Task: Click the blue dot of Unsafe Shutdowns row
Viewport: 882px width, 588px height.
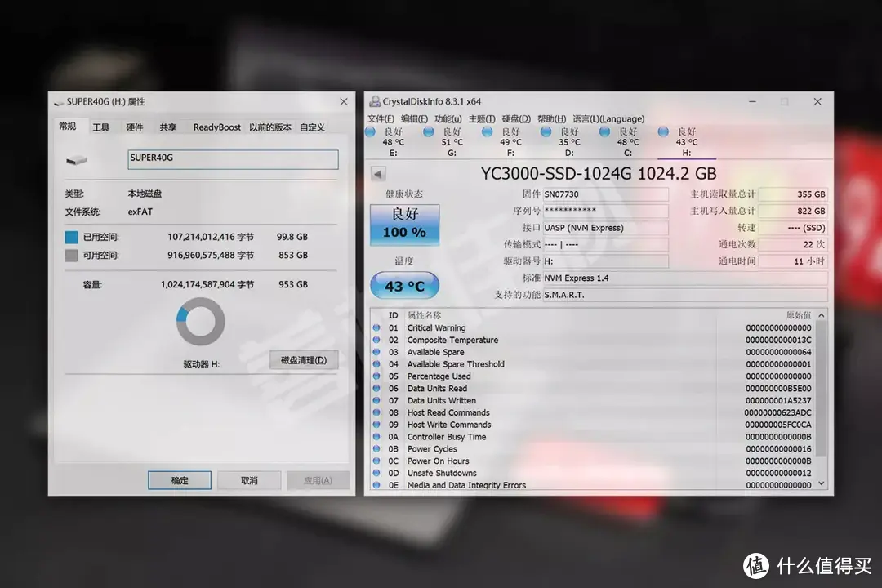Action: point(376,473)
